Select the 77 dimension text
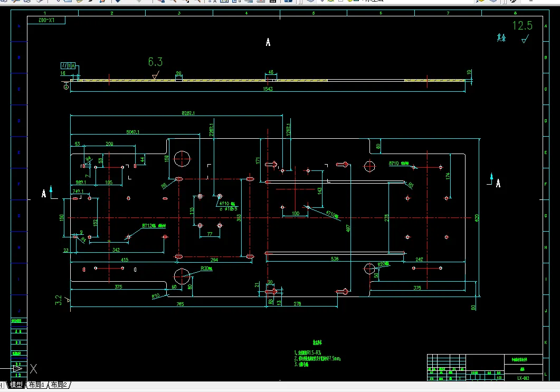 click(210, 234)
